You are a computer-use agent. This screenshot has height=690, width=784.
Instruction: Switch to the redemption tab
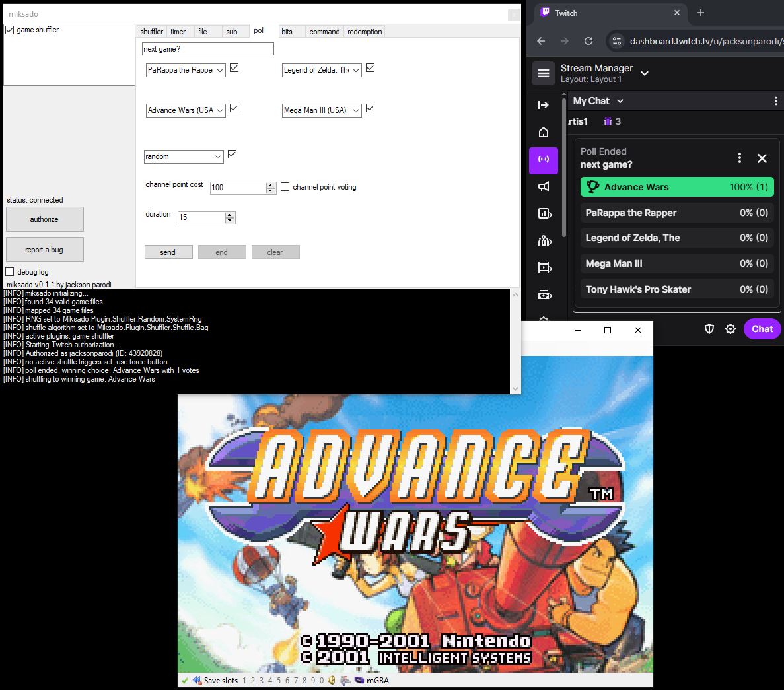(x=365, y=32)
